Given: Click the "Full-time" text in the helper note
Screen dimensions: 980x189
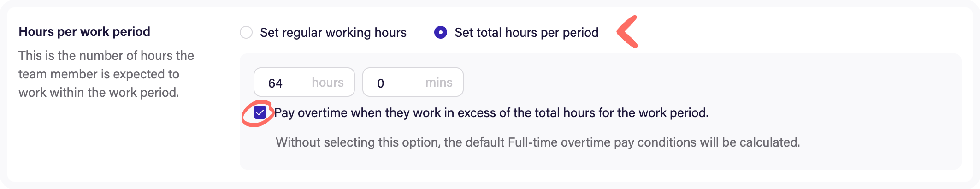Looking at the screenshot, I should click(532, 142).
